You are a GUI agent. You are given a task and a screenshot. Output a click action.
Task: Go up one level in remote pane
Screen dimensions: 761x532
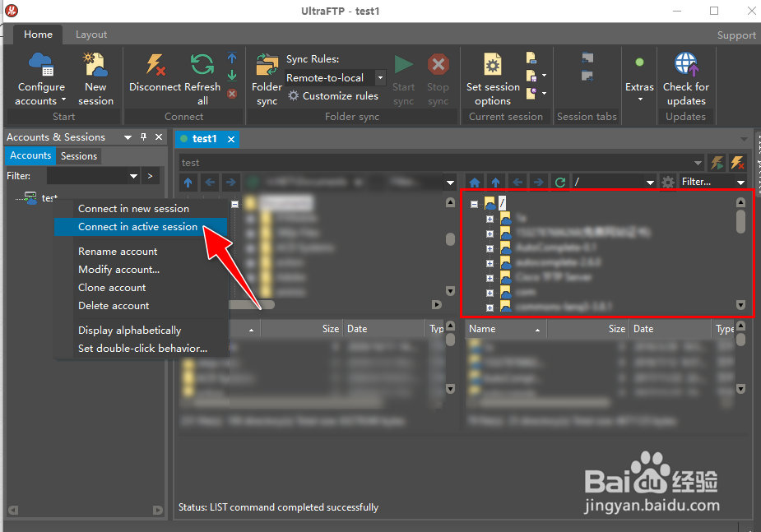tap(495, 183)
